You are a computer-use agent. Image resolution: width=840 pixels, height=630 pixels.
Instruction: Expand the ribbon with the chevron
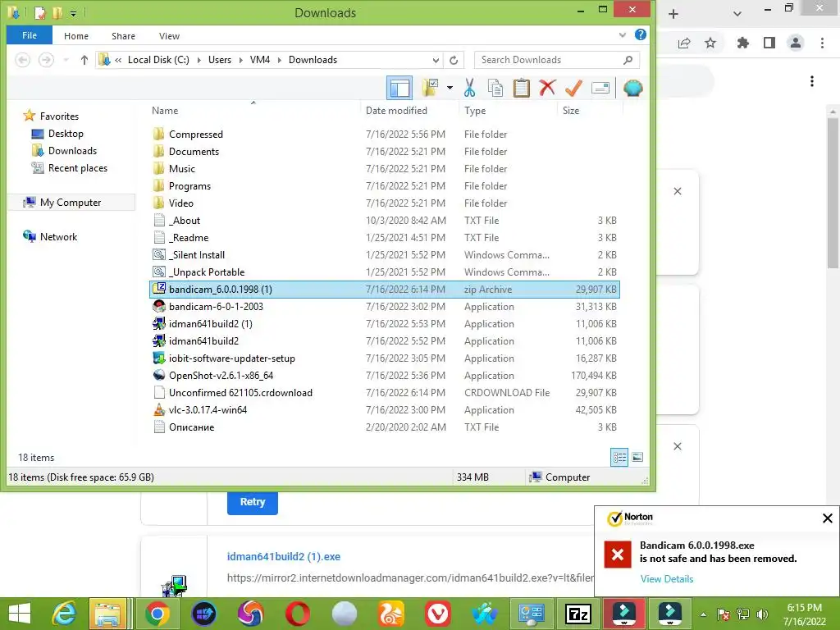622,35
